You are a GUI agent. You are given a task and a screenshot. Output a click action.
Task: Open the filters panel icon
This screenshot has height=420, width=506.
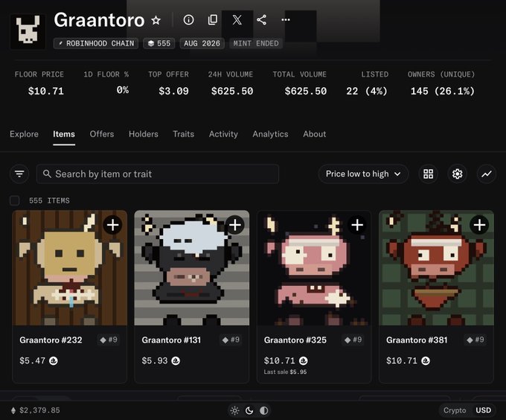tap(19, 174)
